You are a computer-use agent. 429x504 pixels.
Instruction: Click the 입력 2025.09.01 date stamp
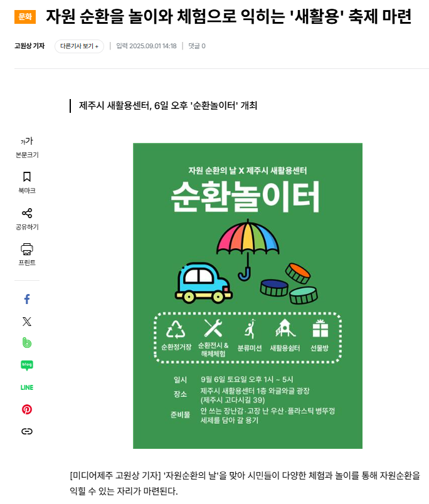(146, 46)
